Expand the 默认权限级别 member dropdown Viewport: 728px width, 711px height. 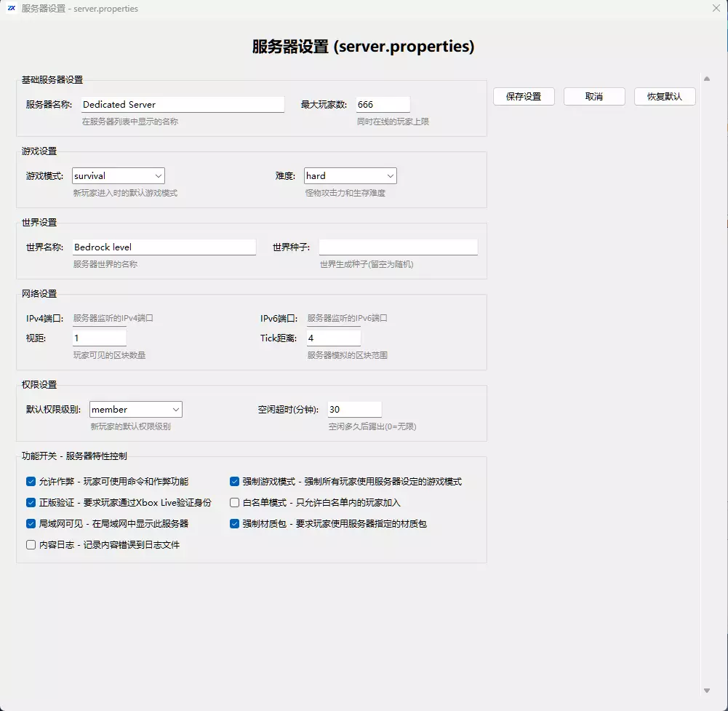point(136,410)
